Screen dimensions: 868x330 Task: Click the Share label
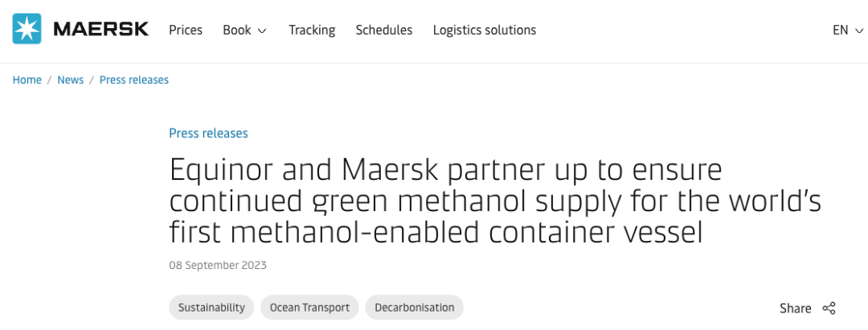tap(796, 308)
